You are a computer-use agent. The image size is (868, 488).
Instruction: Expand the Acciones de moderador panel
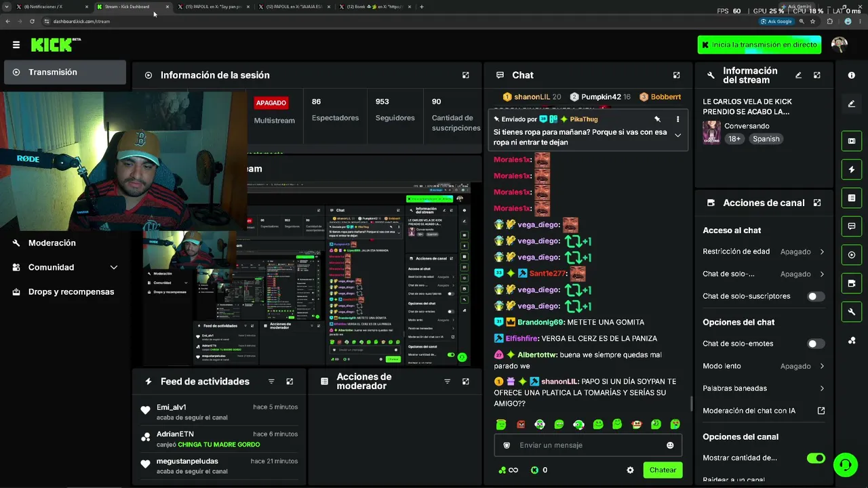pyautogui.click(x=465, y=382)
